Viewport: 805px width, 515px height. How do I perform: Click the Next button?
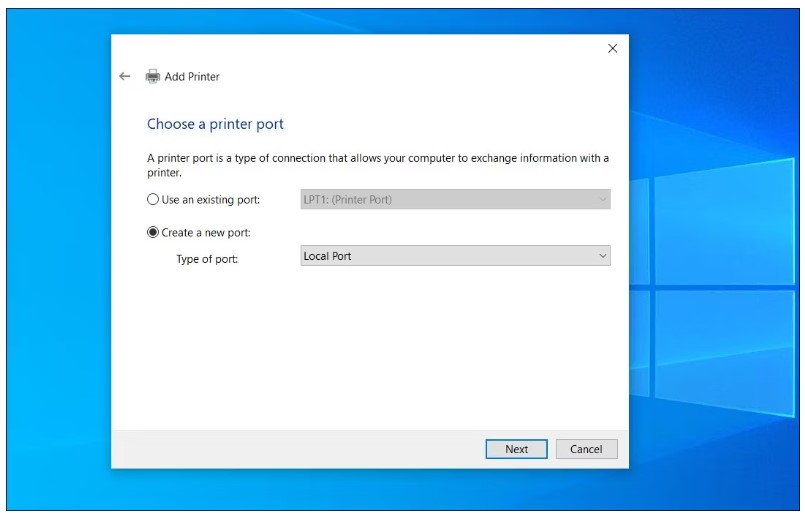tap(516, 449)
